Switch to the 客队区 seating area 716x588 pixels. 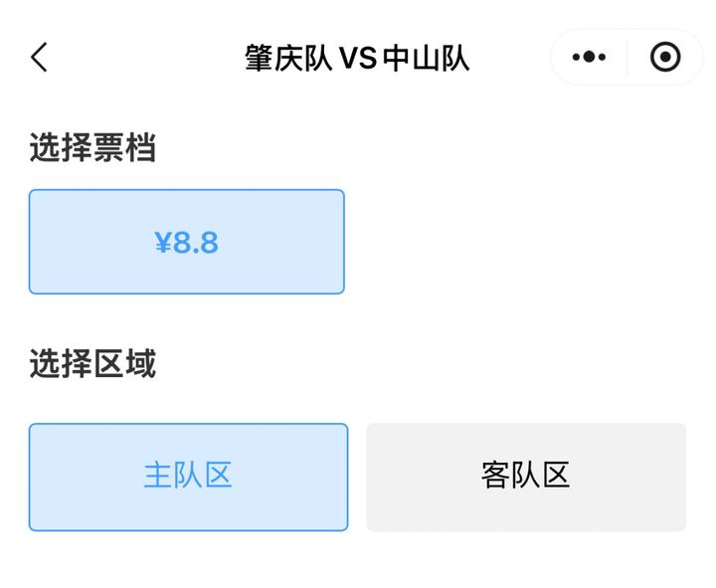point(526,477)
